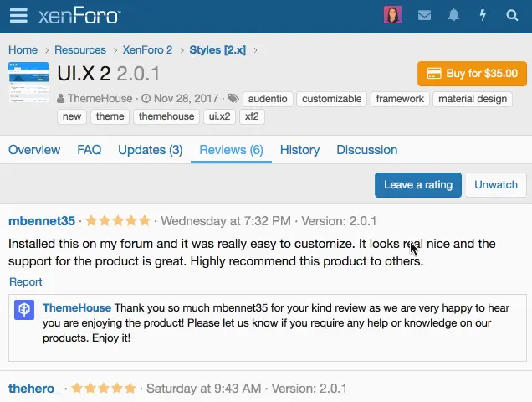Click the Styles [2.x] breadcrumb link
Screen dimensions: 532x402
tap(217, 50)
